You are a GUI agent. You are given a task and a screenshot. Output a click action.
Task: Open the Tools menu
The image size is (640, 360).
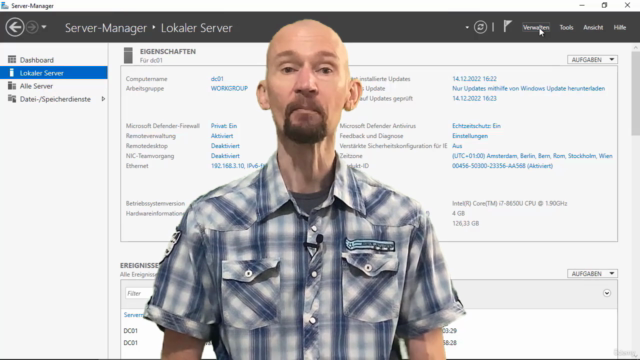point(566,27)
